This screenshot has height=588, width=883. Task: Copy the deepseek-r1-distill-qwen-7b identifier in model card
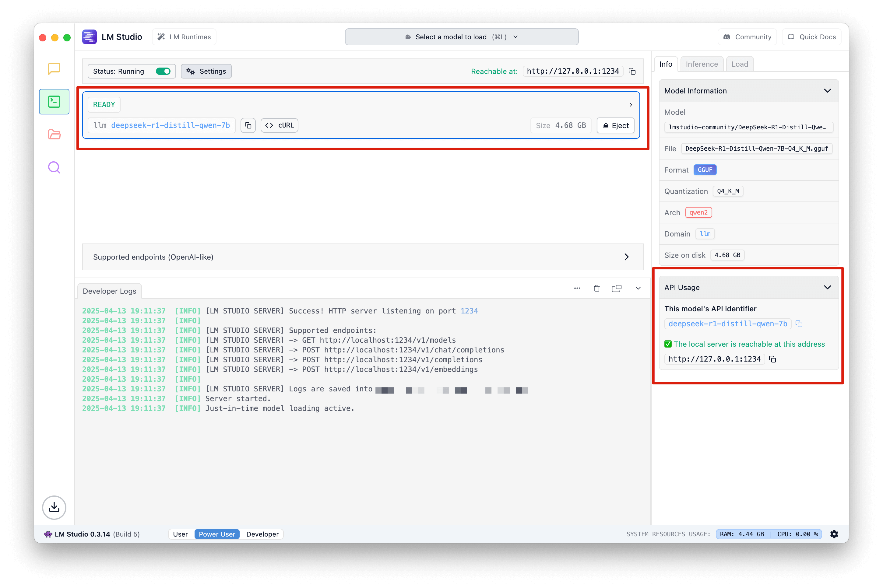248,125
